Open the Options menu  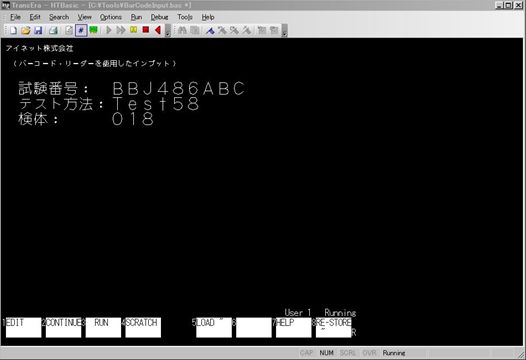(x=110, y=17)
